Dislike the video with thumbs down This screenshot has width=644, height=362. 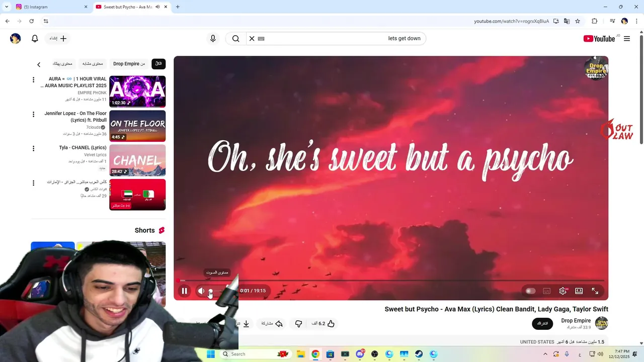(x=298, y=324)
